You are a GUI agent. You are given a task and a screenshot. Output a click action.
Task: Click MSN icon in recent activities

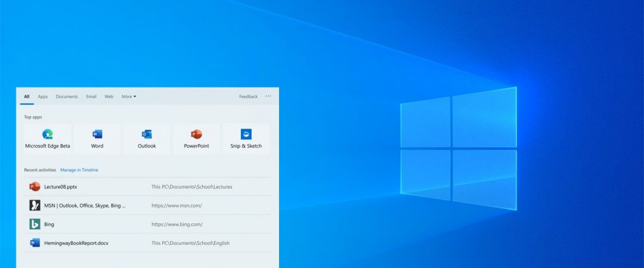35,205
